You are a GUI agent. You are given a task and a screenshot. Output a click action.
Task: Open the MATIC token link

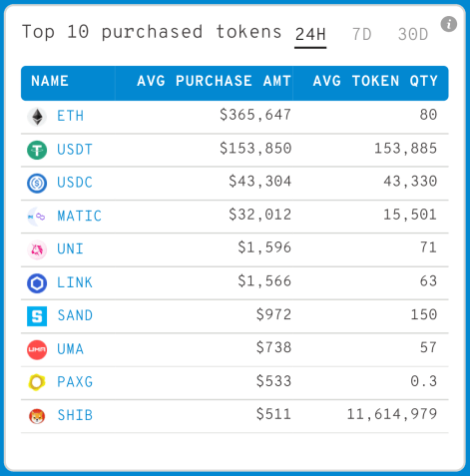pos(79,216)
